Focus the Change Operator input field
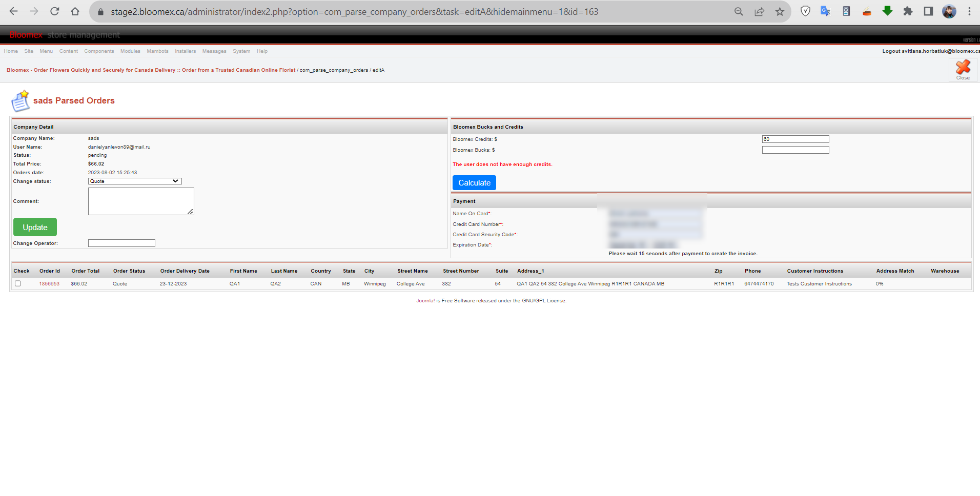980x496 pixels. point(121,243)
